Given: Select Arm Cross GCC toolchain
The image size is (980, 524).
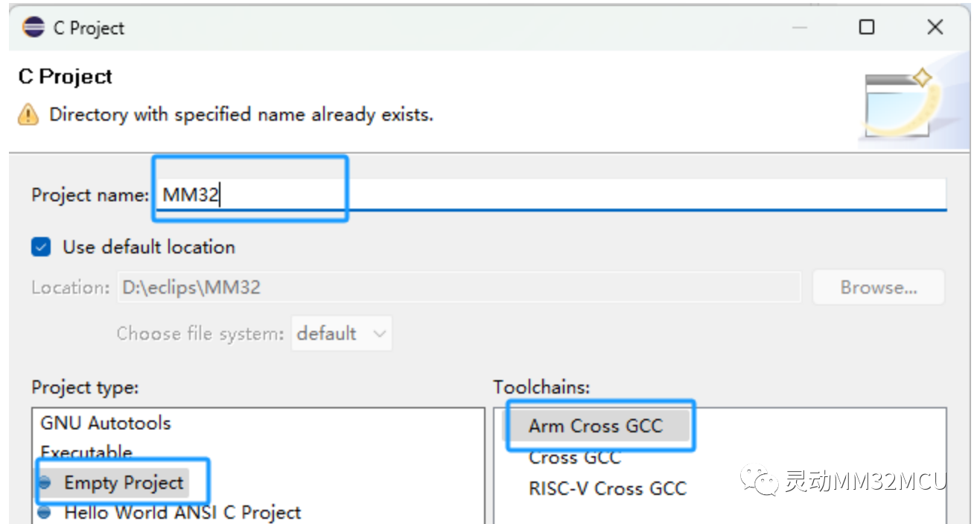Looking at the screenshot, I should pyautogui.click(x=595, y=426).
